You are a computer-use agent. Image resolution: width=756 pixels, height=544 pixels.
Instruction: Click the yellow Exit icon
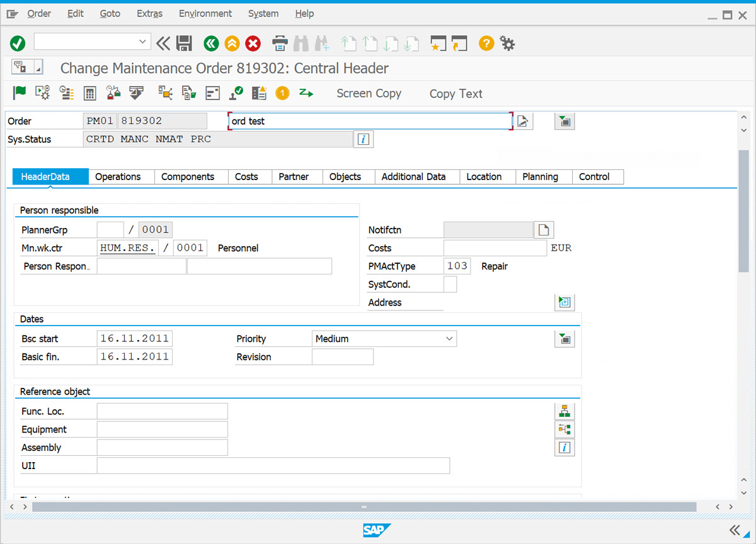coord(232,43)
